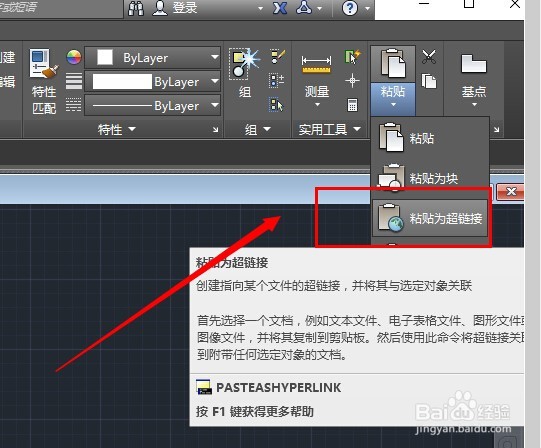This screenshot has height=448, width=541.
Task: Click the Base Point (基点) icon
Action: pyautogui.click(x=474, y=64)
